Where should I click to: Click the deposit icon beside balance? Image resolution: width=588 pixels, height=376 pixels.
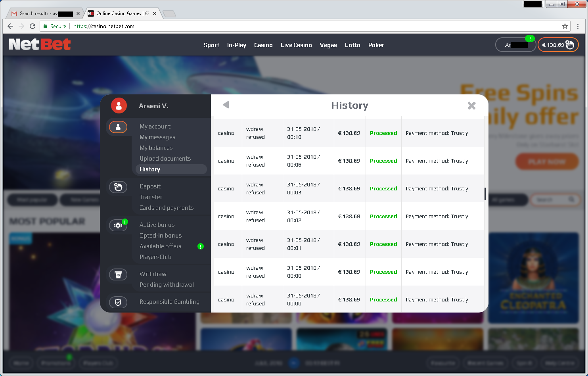tap(570, 45)
